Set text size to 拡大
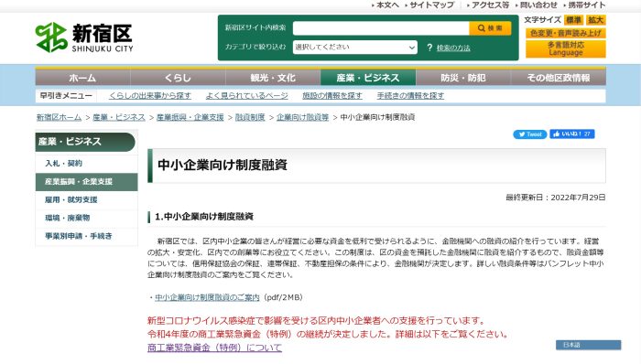 click(595, 20)
